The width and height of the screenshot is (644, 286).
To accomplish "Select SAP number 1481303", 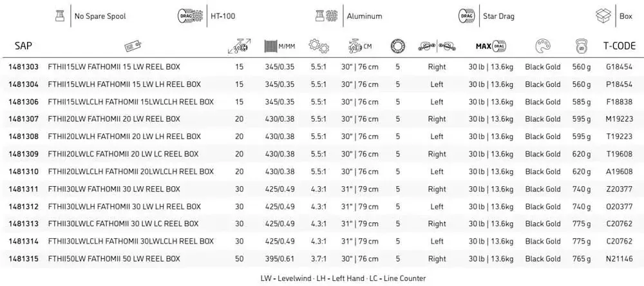I will coord(23,66).
